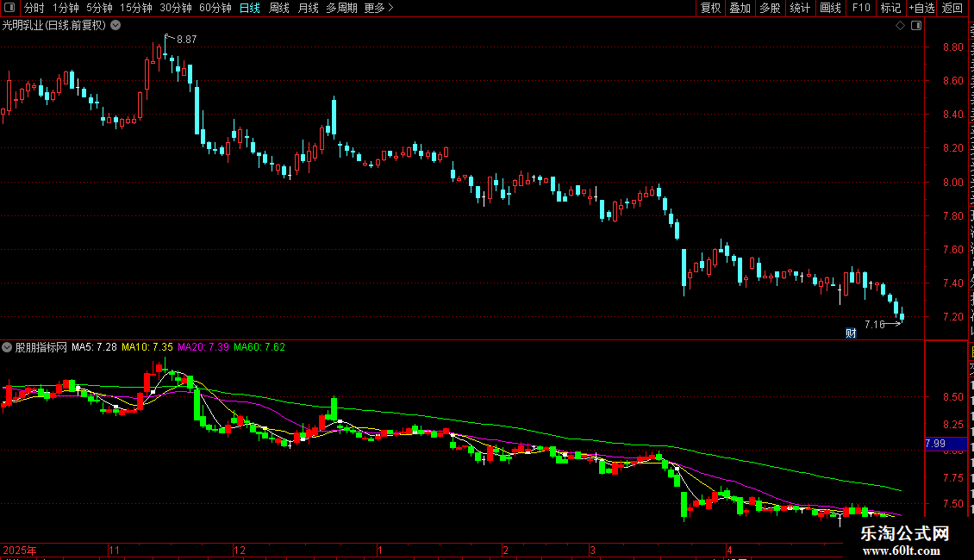Image resolution: width=974 pixels, height=560 pixels.
Task: Click the 2025年 label on date axis
Action: (x=20, y=550)
